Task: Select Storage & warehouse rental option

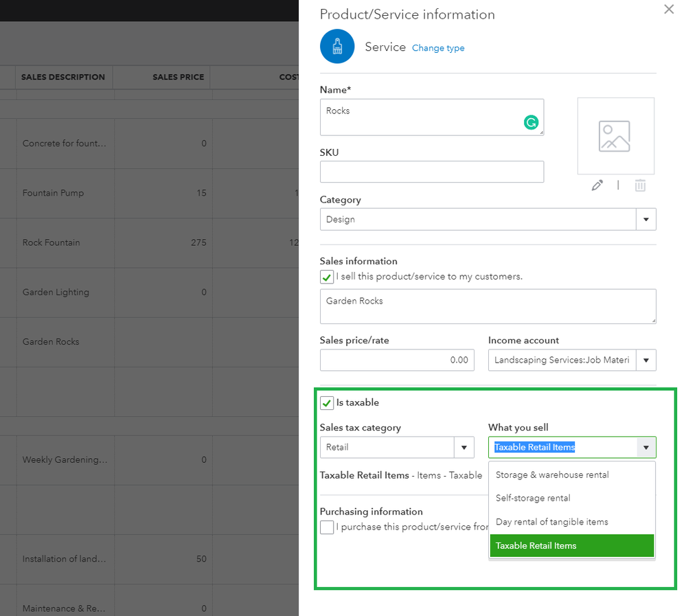Action: point(552,475)
